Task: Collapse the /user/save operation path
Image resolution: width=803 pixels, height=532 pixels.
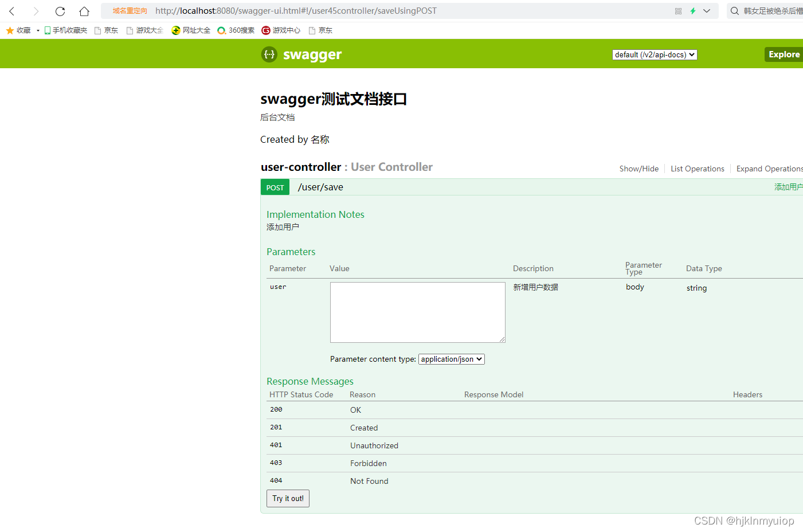Action: click(x=320, y=187)
